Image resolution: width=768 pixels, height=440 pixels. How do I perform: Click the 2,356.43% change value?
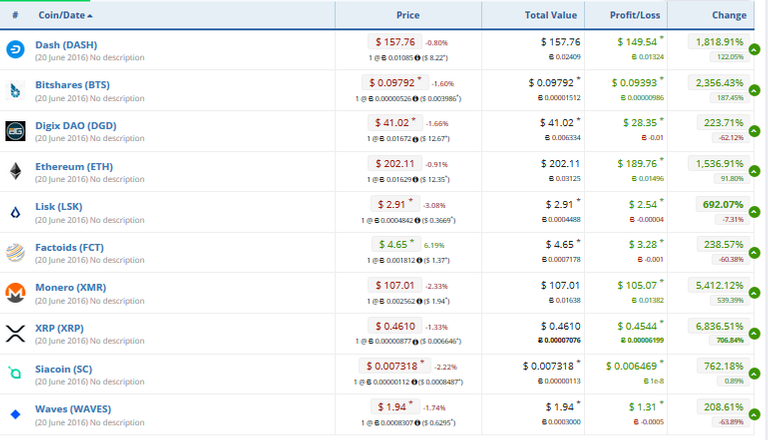(x=719, y=83)
